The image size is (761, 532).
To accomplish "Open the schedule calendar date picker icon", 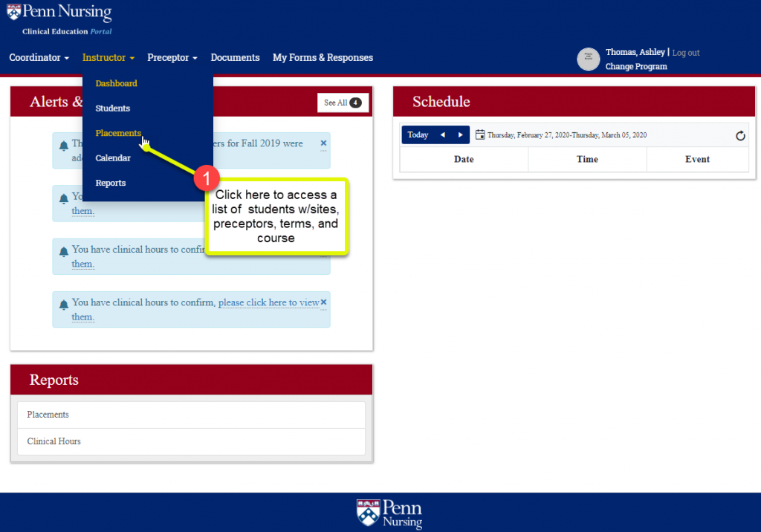I will [x=480, y=135].
